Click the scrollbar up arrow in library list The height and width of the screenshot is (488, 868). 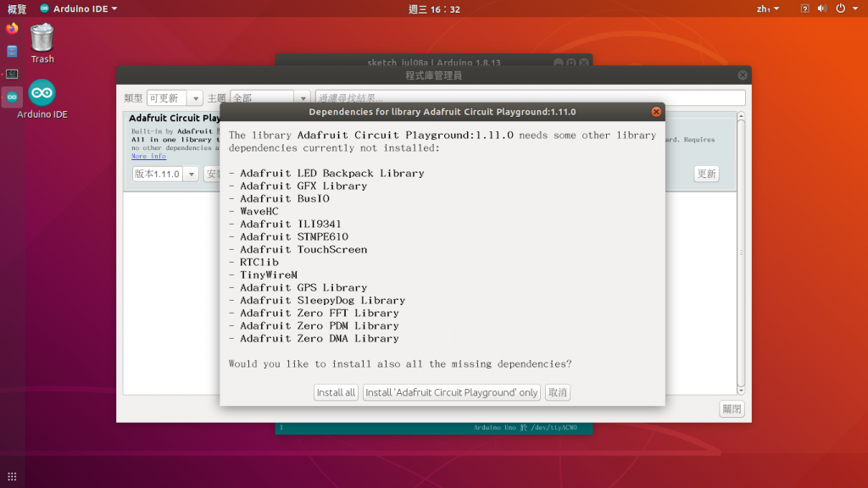point(741,115)
